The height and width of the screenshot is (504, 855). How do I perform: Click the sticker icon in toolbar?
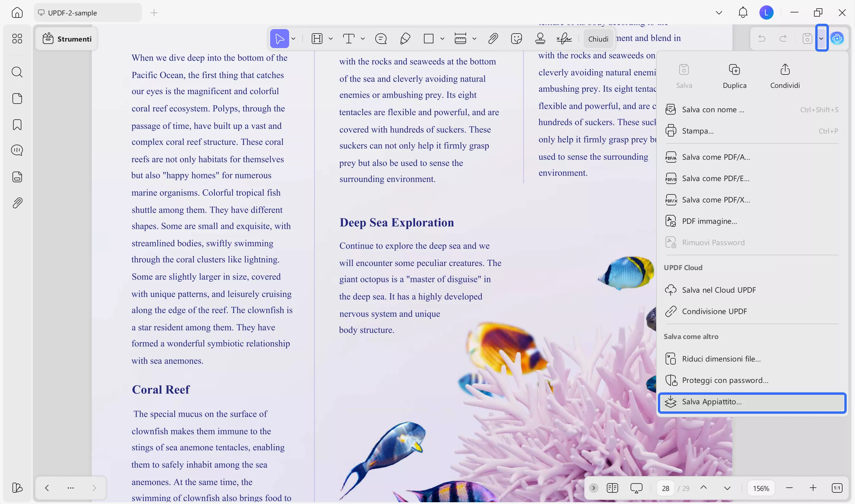(x=516, y=39)
